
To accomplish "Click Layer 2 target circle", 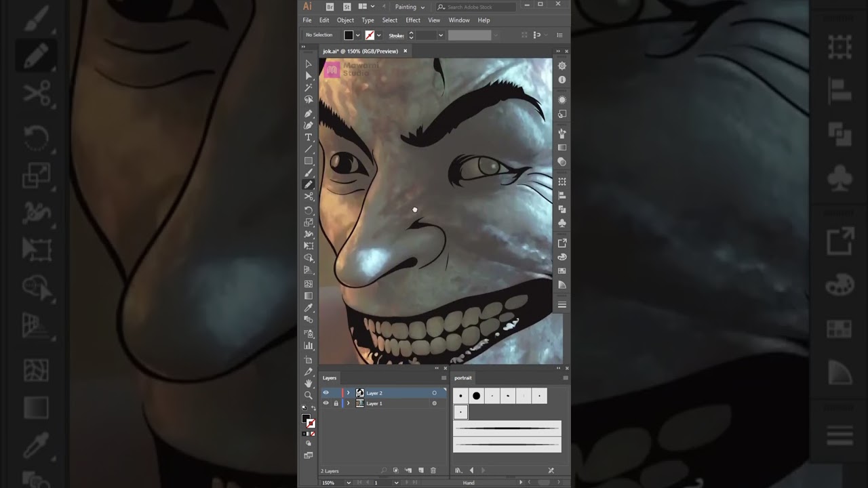I will pyautogui.click(x=435, y=393).
